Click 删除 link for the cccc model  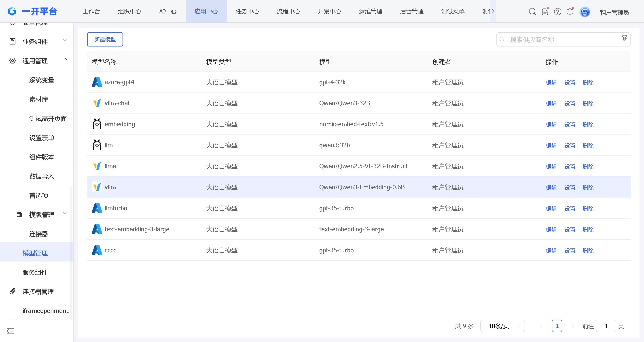[588, 251]
